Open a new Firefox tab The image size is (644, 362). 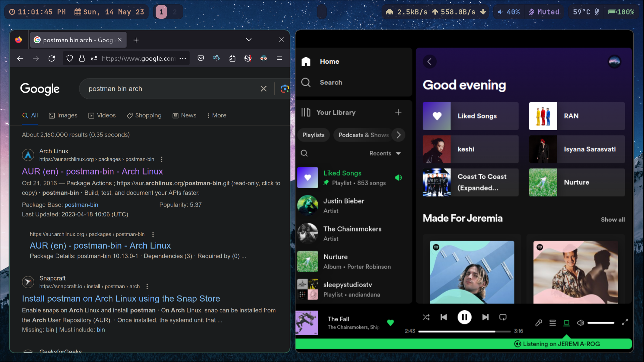click(136, 40)
